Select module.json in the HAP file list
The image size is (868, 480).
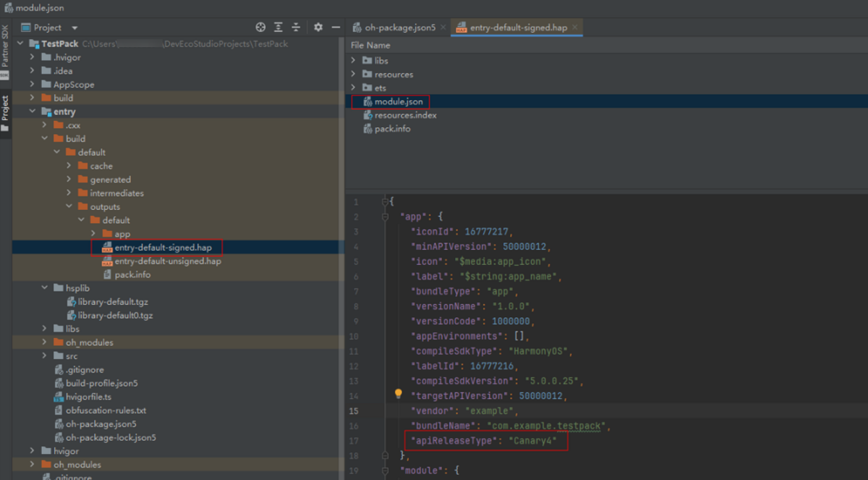click(x=398, y=102)
